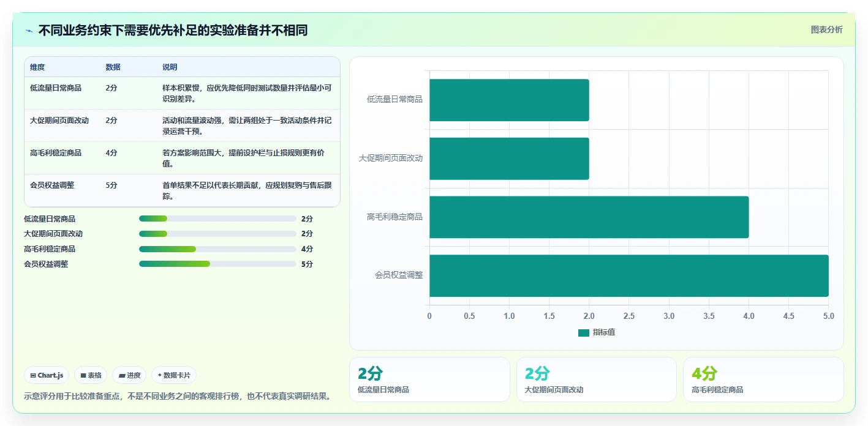Click the 图表分析 label in the header
Viewport: 868px width, 426px height.
[826, 29]
